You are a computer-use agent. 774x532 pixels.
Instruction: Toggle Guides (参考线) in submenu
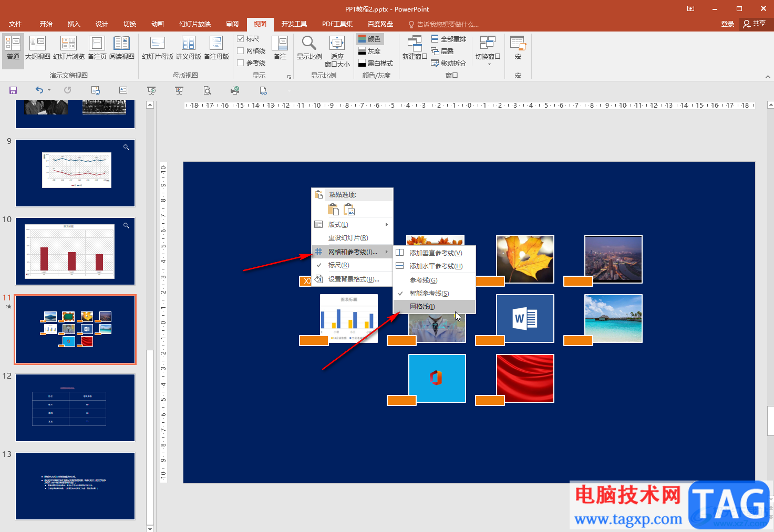tap(435, 280)
